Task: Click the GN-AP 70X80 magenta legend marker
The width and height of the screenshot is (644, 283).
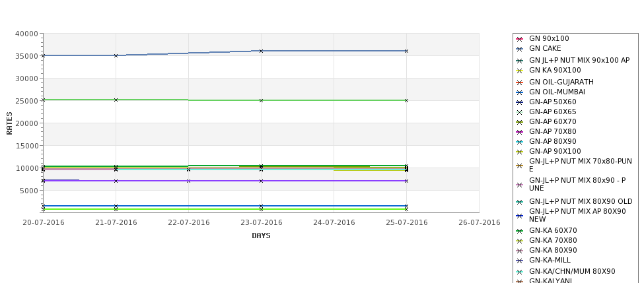Action: (x=519, y=133)
